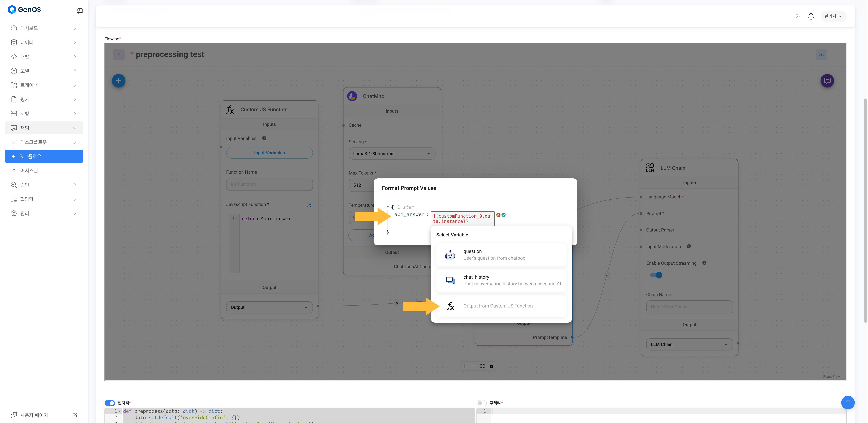Disable the 전처리 toggle

(x=110, y=403)
